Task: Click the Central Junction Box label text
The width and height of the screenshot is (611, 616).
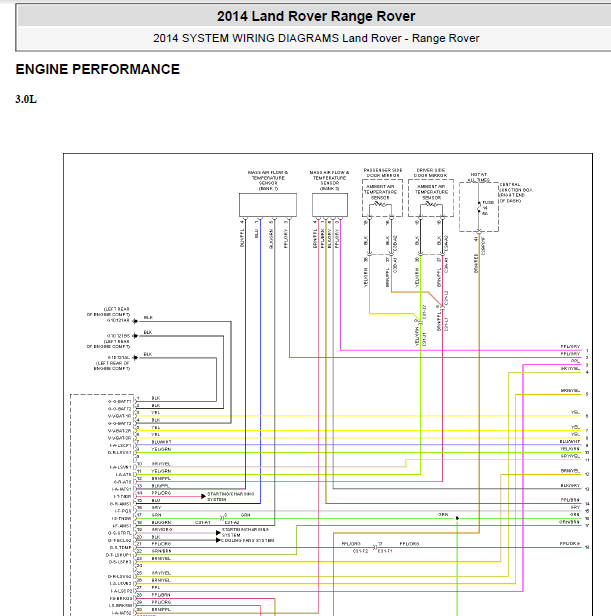Action: pos(516,192)
